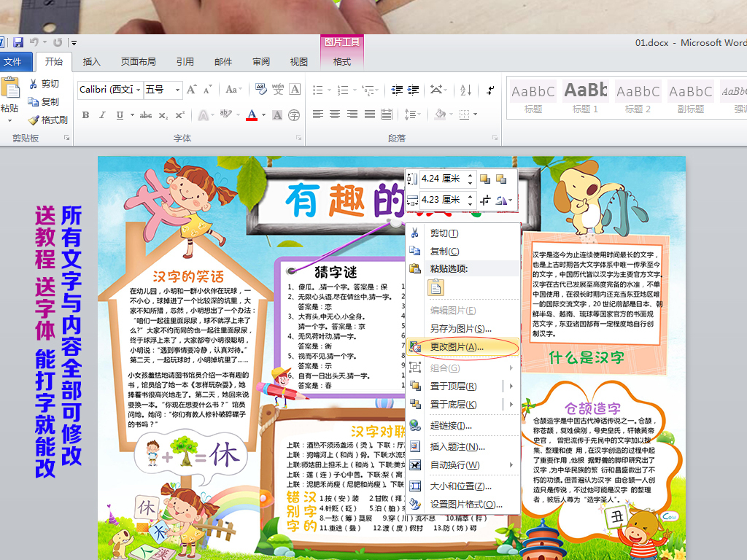Click the Save icon in quick access toolbar
Image resolution: width=747 pixels, height=560 pixels.
18,43
